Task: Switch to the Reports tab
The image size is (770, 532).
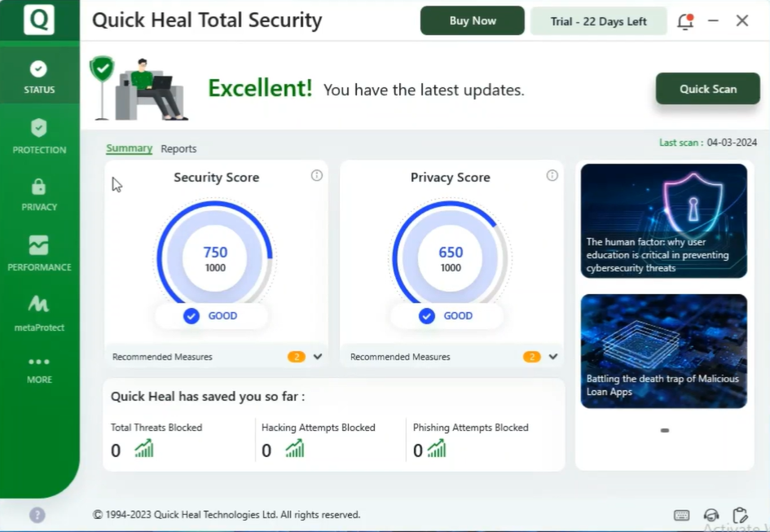Action: [x=178, y=148]
